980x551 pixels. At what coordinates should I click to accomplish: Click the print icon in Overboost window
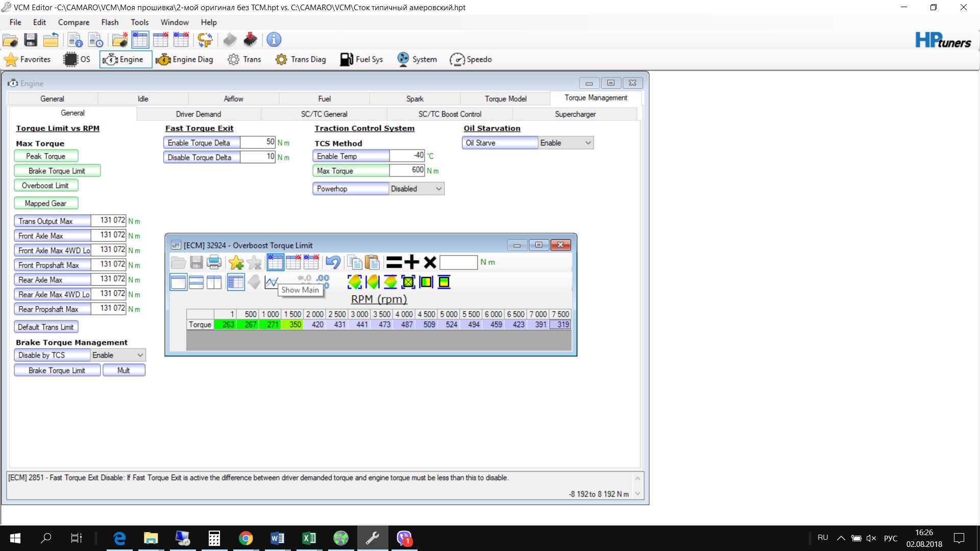tap(214, 262)
